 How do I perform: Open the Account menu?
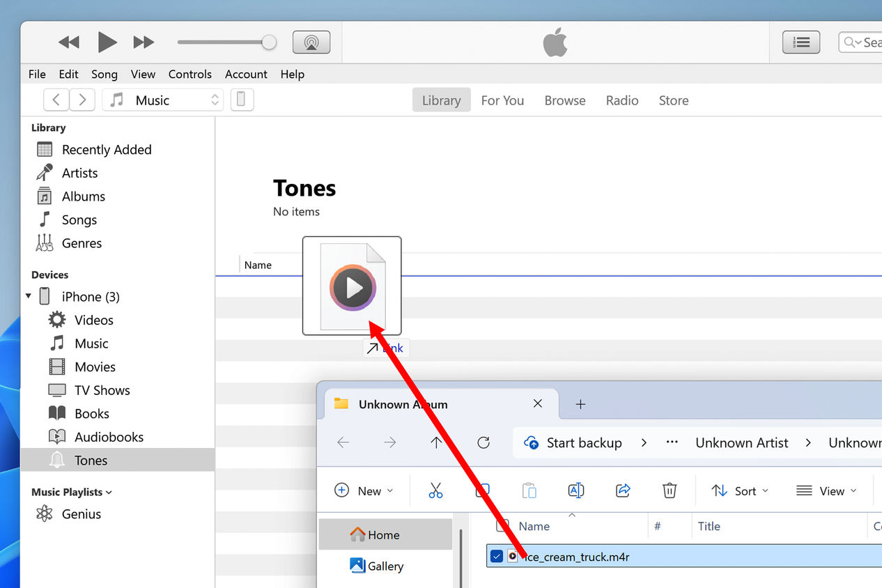[246, 74]
